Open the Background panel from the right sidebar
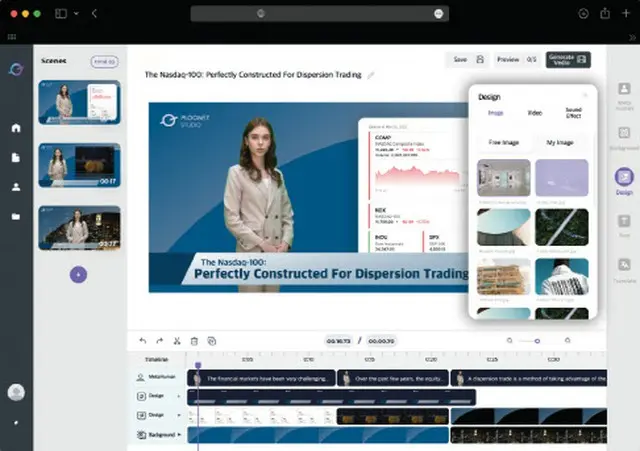The height and width of the screenshot is (451, 640). click(624, 138)
